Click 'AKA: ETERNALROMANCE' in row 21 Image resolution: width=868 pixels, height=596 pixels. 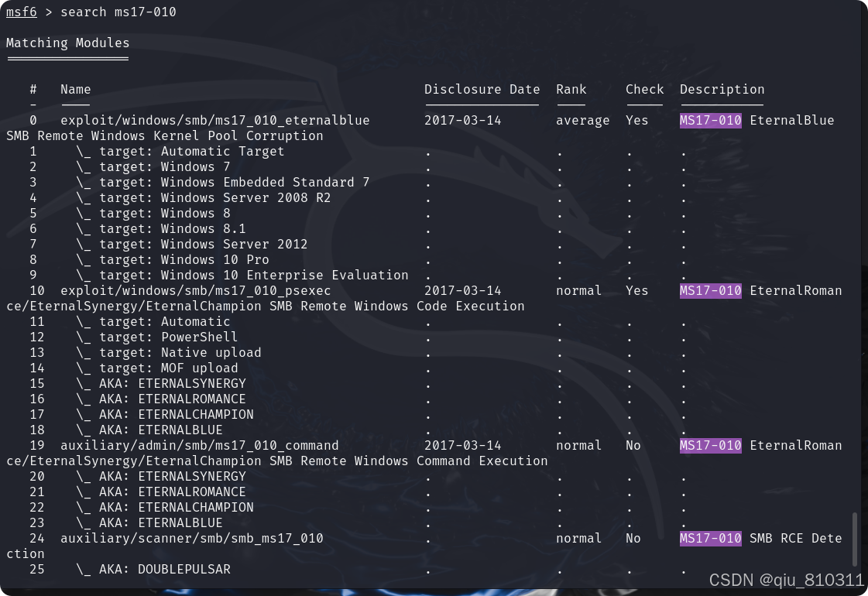coord(160,492)
